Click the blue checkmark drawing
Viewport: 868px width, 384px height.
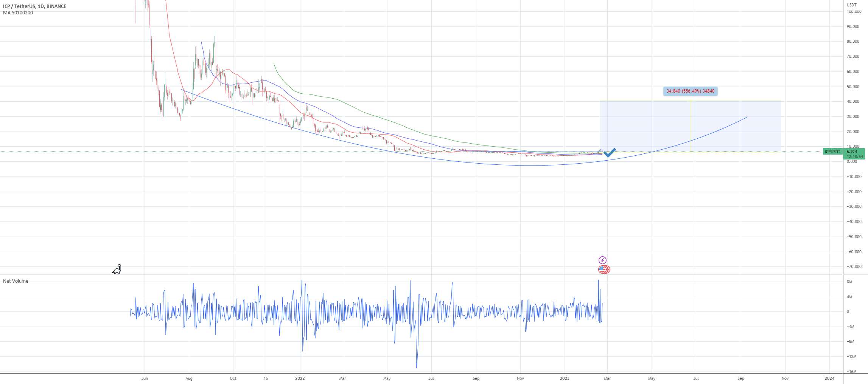tap(610, 152)
